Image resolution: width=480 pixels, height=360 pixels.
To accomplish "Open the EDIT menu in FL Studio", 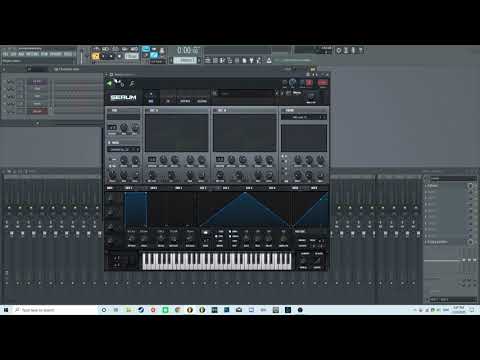I will pos(13,54).
